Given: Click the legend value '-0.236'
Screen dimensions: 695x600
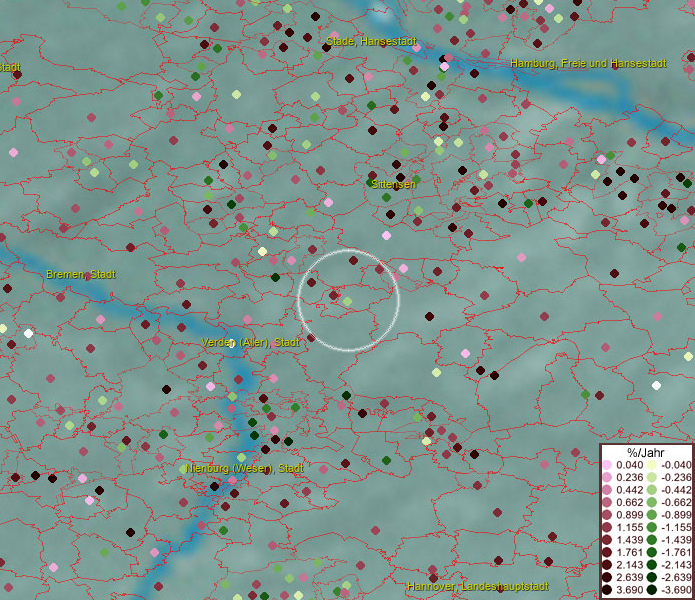Looking at the screenshot, I should [x=676, y=477].
